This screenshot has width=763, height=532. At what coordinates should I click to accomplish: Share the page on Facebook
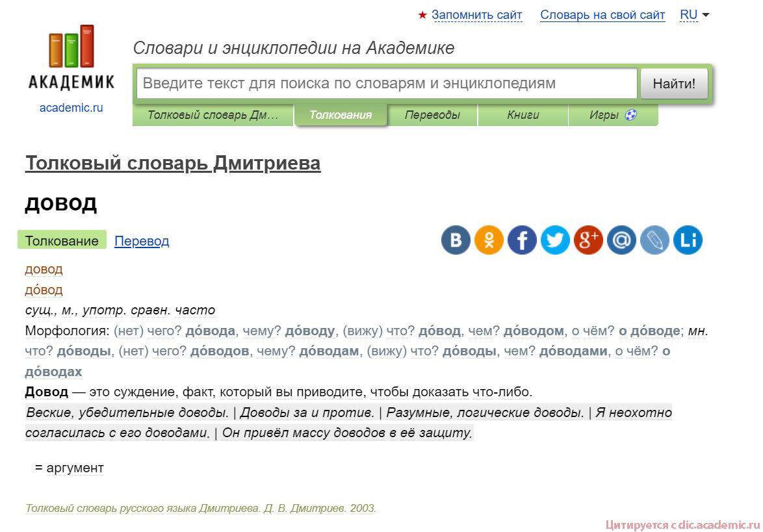coord(522,240)
